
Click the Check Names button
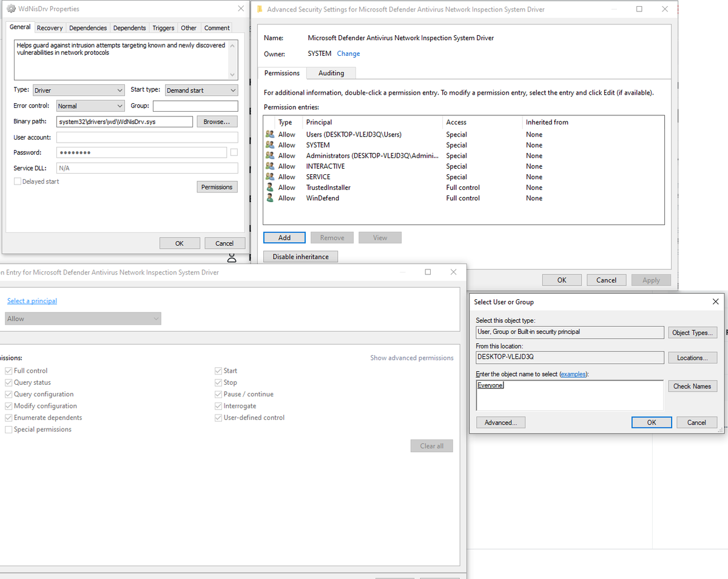(x=693, y=386)
